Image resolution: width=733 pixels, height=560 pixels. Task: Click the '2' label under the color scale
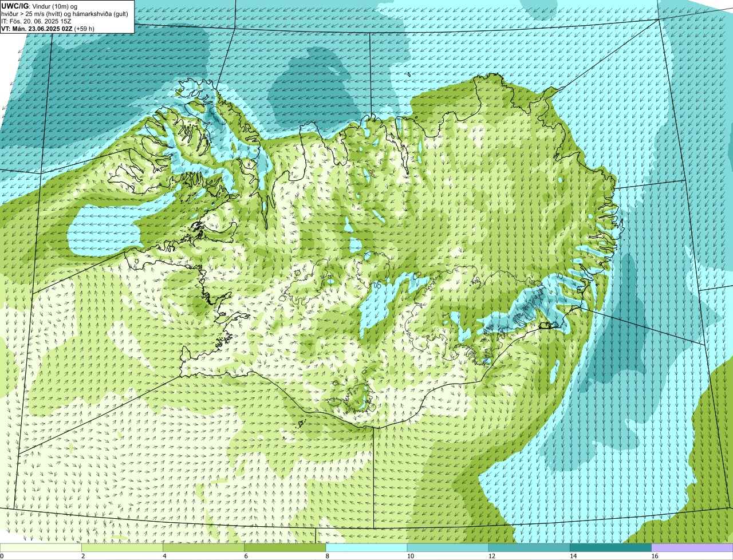click(x=83, y=556)
